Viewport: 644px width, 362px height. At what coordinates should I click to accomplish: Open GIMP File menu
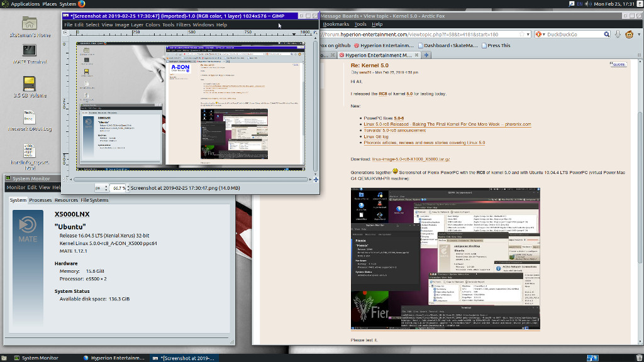click(68, 25)
